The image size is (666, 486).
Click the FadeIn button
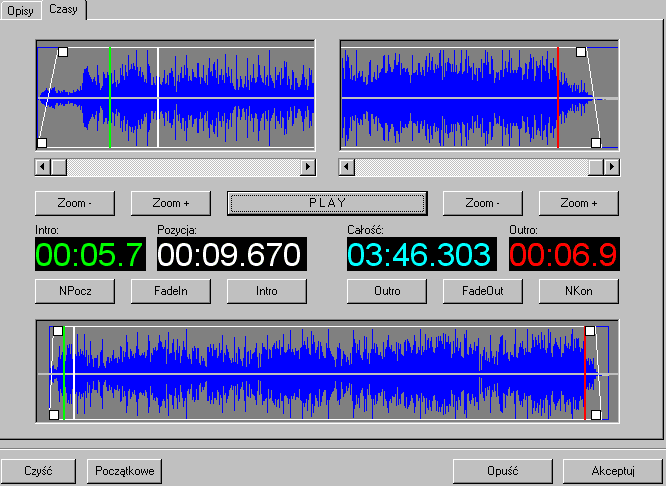[171, 291]
